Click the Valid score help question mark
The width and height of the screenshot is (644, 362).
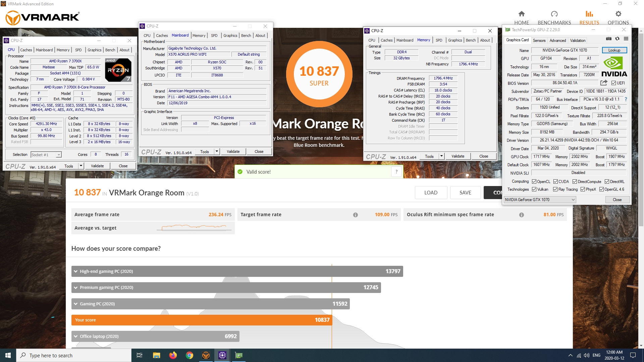(396, 172)
